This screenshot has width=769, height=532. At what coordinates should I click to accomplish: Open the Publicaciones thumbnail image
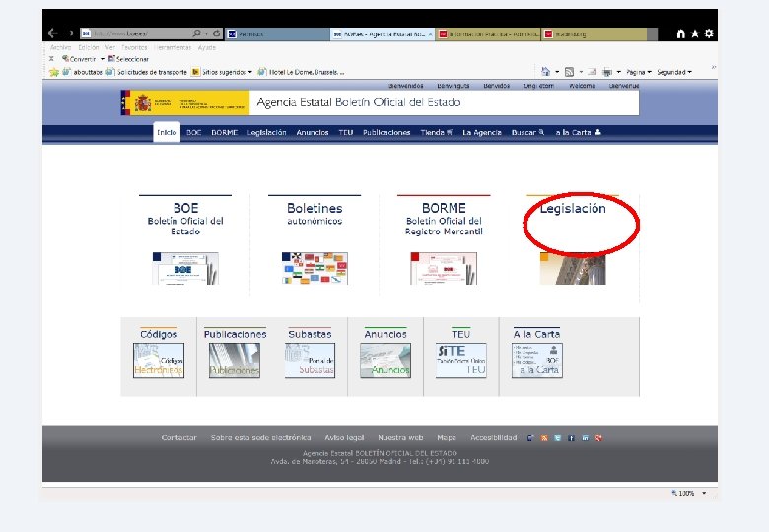click(235, 361)
